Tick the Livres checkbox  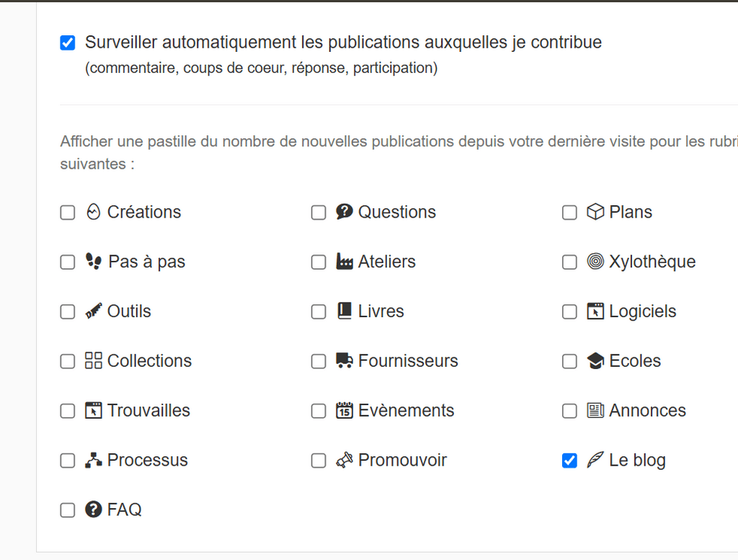(319, 311)
